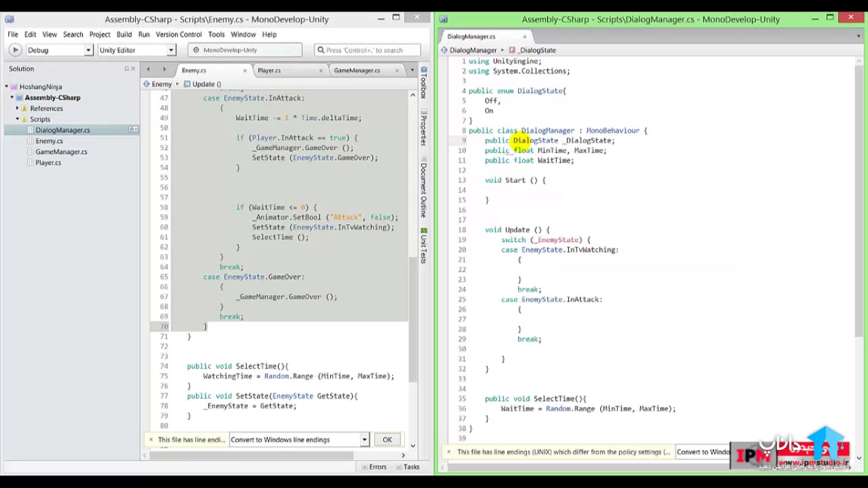This screenshot has height=488, width=868.
Task: Open the Document Outline side panel
Action: (424, 190)
